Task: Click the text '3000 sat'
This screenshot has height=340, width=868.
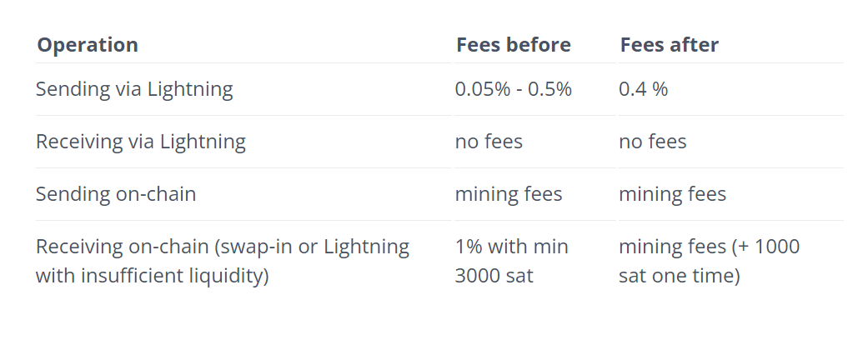Action: pyautogui.click(x=494, y=275)
